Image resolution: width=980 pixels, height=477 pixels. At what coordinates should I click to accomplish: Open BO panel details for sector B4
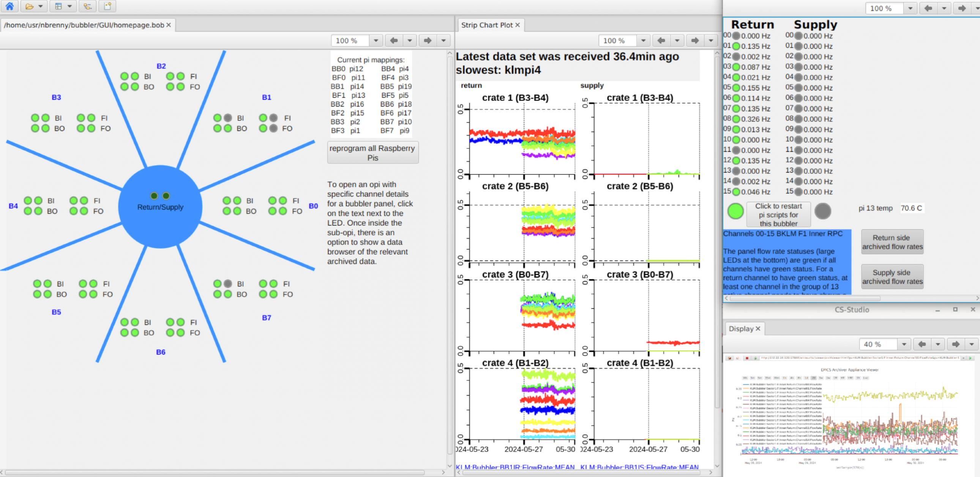(52, 211)
